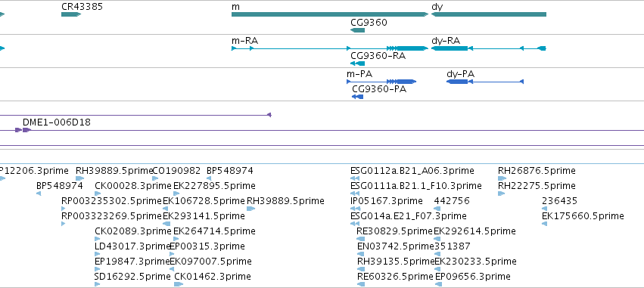Click the EK106728.5prime EST glyph
Viewport: 644px width, 288px height.
click(x=166, y=209)
